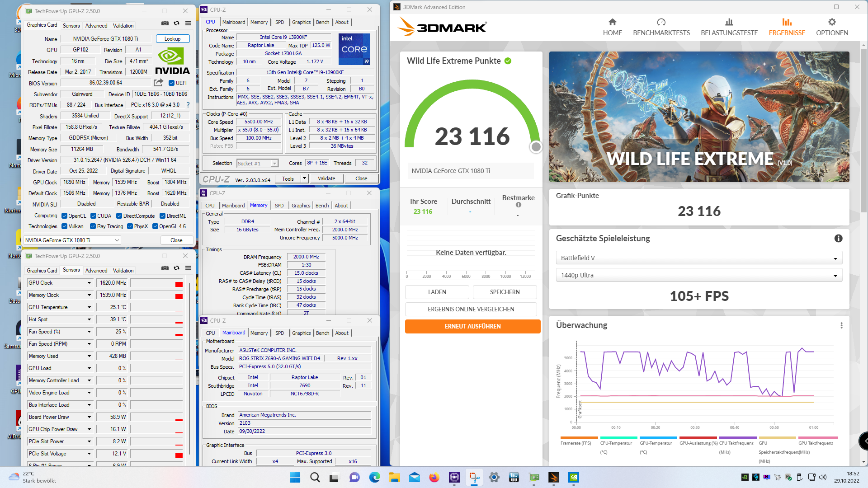
Task: Click the LADEN button in 3DMark
Action: [437, 292]
